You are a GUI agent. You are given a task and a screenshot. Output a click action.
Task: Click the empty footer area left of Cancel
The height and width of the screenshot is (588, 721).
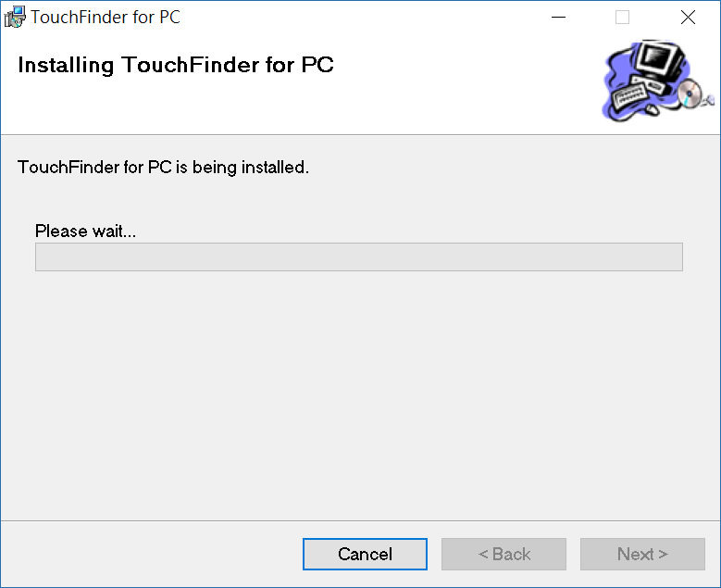coord(148,554)
